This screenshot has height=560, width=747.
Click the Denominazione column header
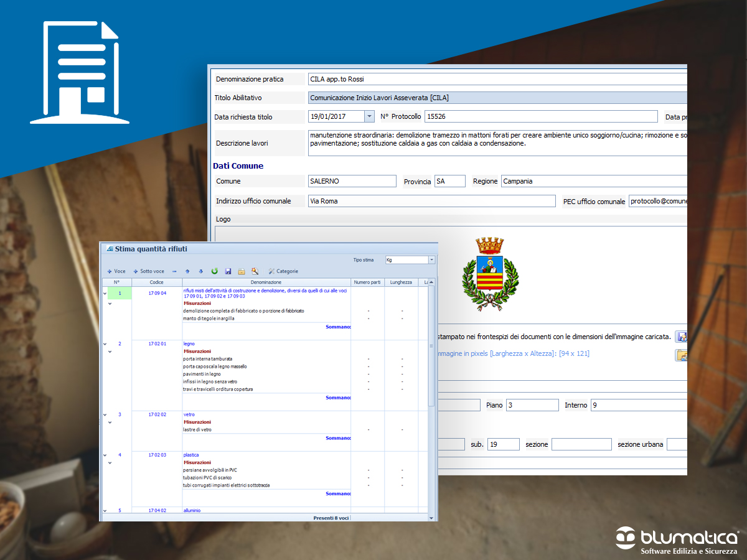[x=266, y=282]
